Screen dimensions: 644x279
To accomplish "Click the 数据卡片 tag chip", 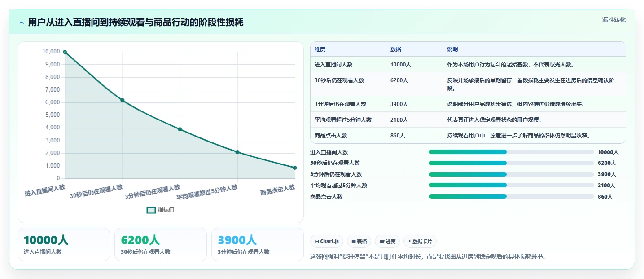I will (420, 241).
